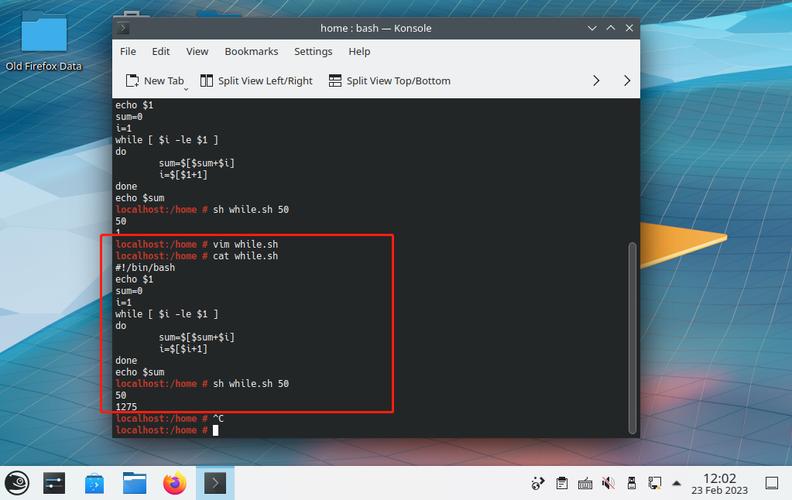Click the keyboard tray icon

585,484
